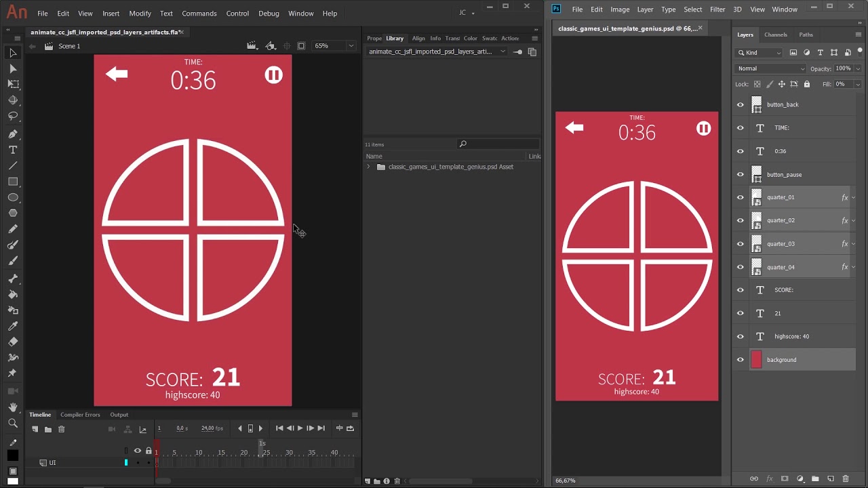Select the Eraser tool in Animate
Screen dimensions: 868x488
(13, 342)
